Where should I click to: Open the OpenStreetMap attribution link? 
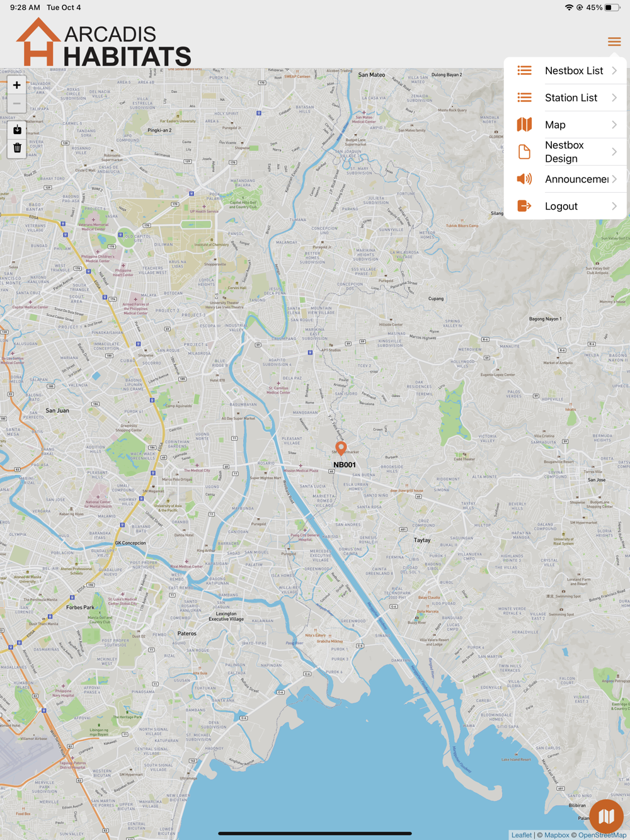tap(602, 835)
